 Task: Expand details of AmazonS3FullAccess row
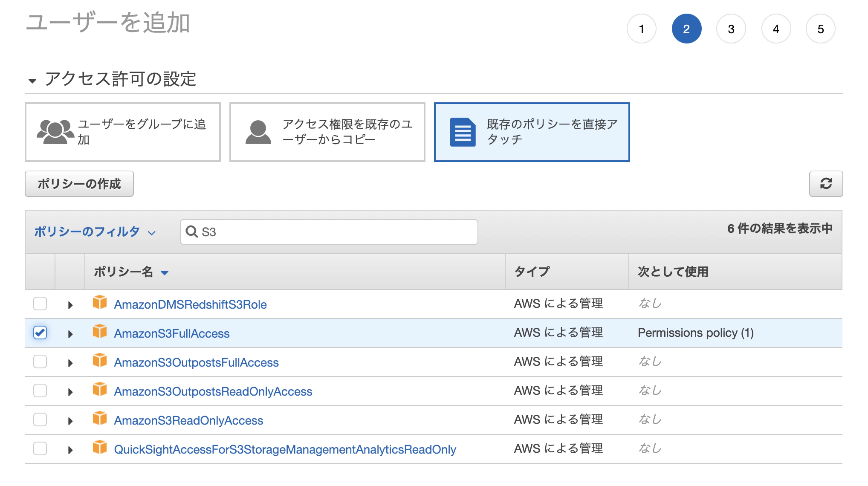(x=70, y=334)
